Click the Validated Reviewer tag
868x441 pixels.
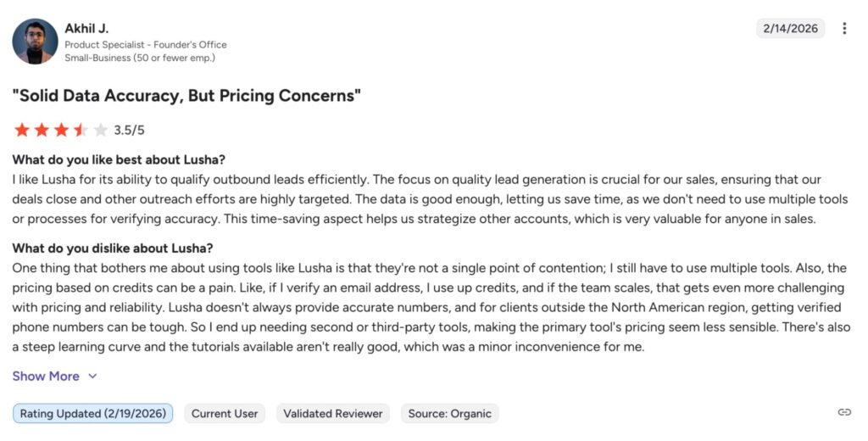click(333, 414)
